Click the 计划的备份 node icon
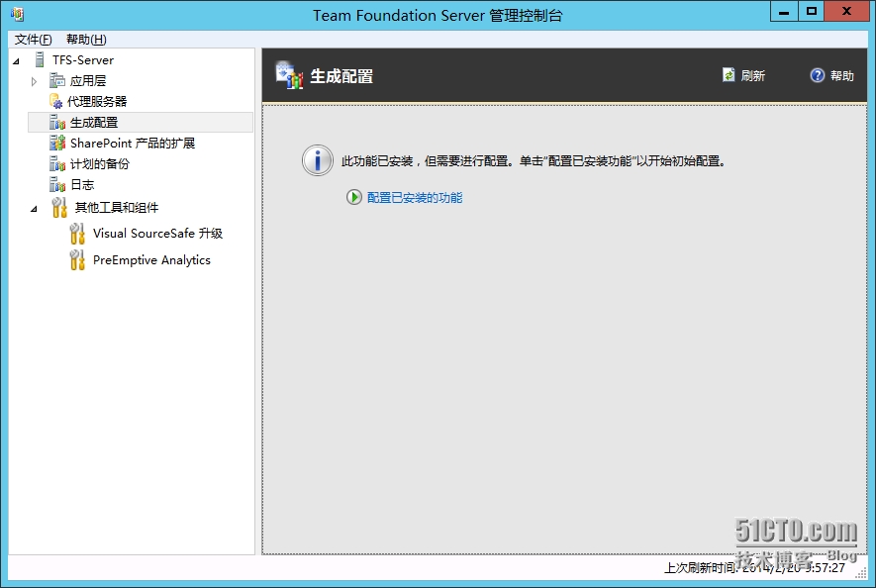876x588 pixels. point(57,163)
